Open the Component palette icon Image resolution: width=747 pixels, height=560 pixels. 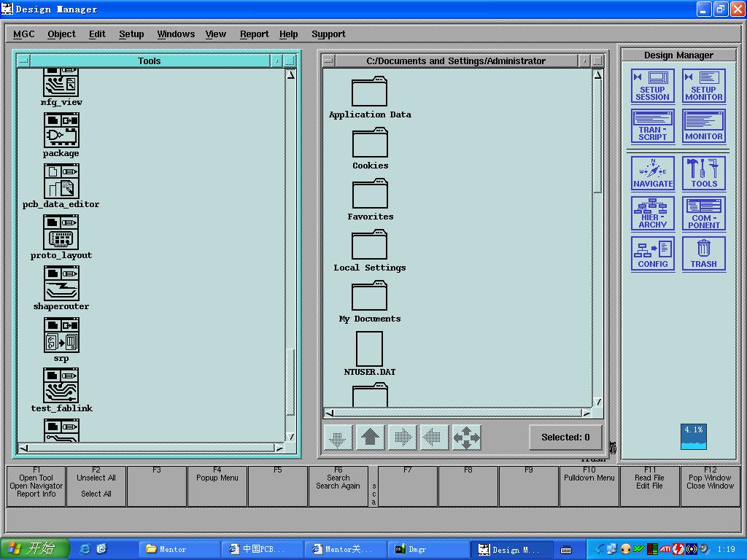click(704, 214)
